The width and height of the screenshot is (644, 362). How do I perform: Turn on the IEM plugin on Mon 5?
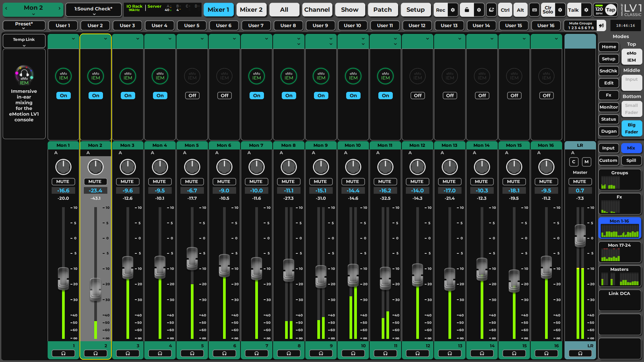[192, 96]
